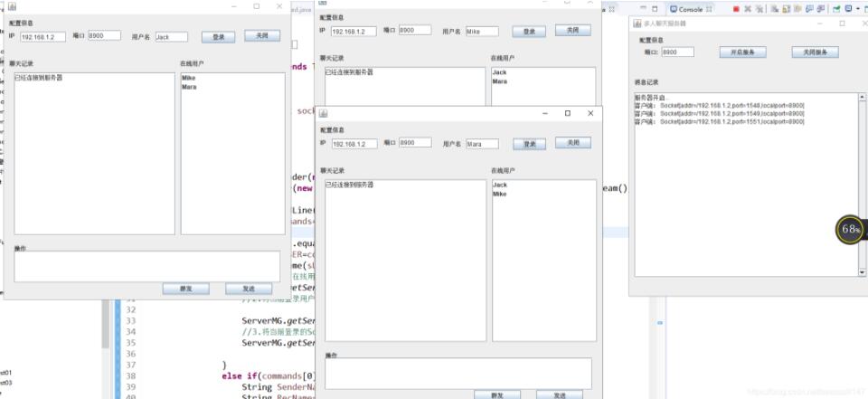Click 发送 button in Mara's window
Viewport: 868px width, 399px height.
(x=560, y=395)
